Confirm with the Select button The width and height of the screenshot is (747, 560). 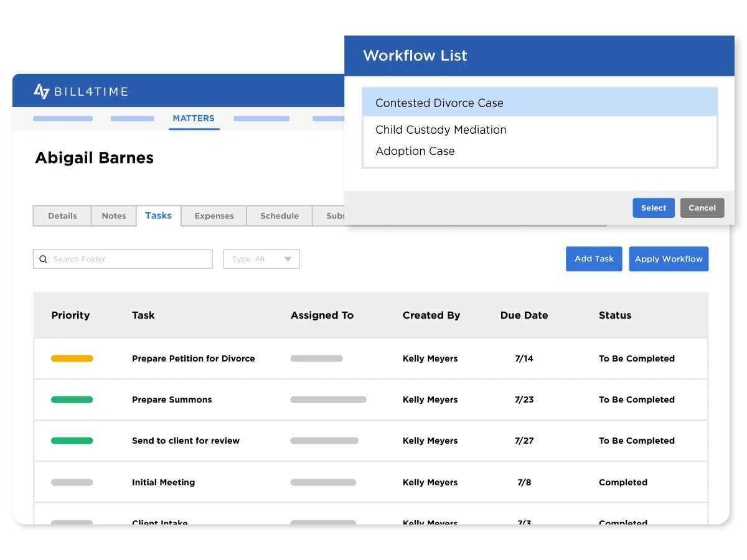(x=654, y=208)
